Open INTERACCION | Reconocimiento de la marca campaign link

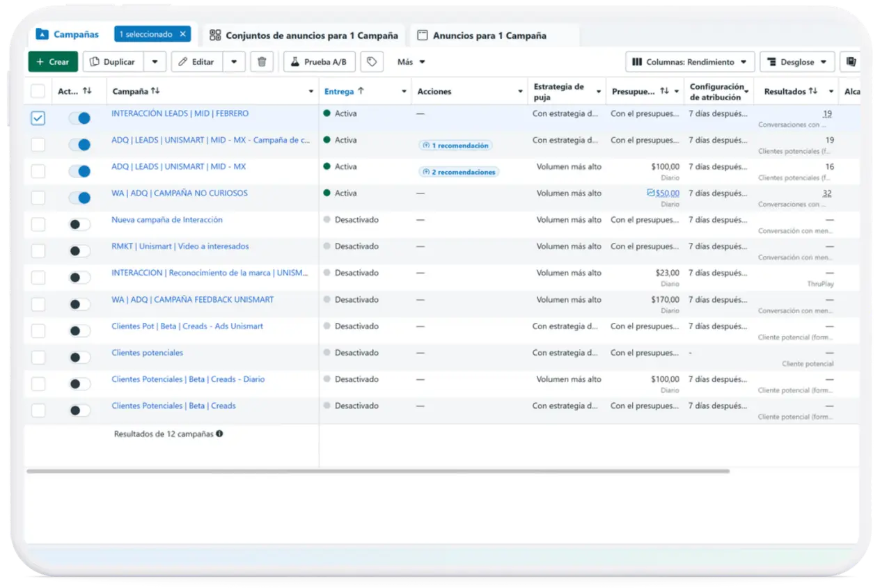[x=210, y=273]
